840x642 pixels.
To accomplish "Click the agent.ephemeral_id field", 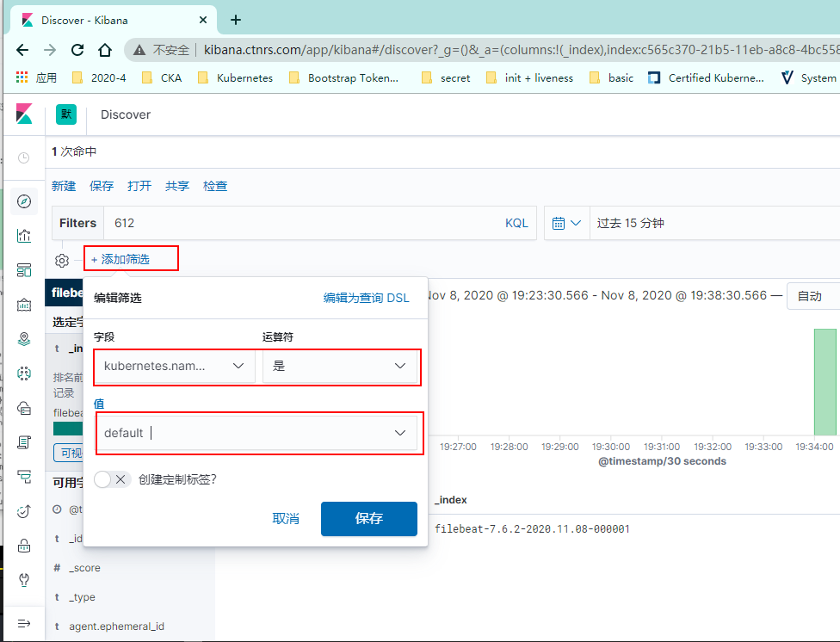I will [116, 626].
